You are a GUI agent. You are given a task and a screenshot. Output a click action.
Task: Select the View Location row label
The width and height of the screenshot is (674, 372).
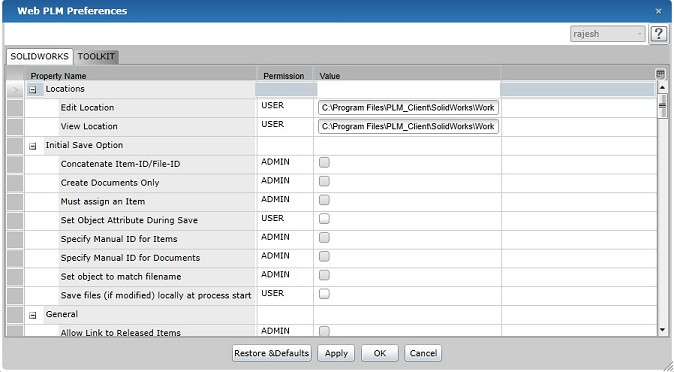(89, 126)
